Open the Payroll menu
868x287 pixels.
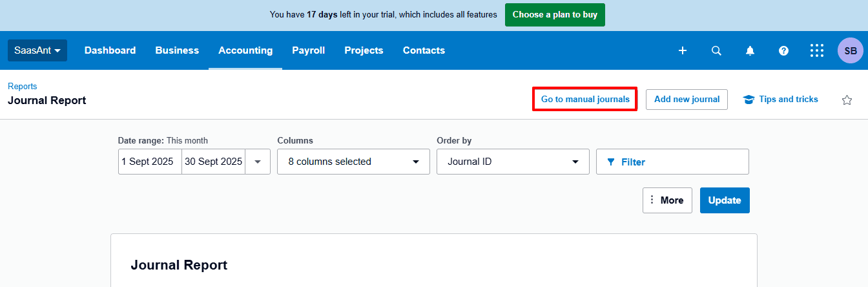tap(308, 50)
